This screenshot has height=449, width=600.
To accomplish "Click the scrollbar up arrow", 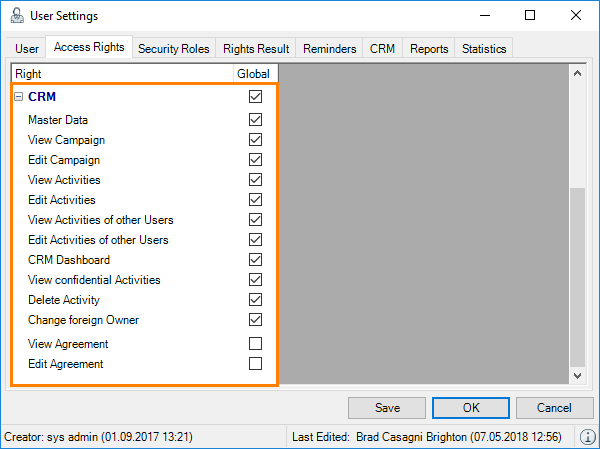I will (x=576, y=73).
